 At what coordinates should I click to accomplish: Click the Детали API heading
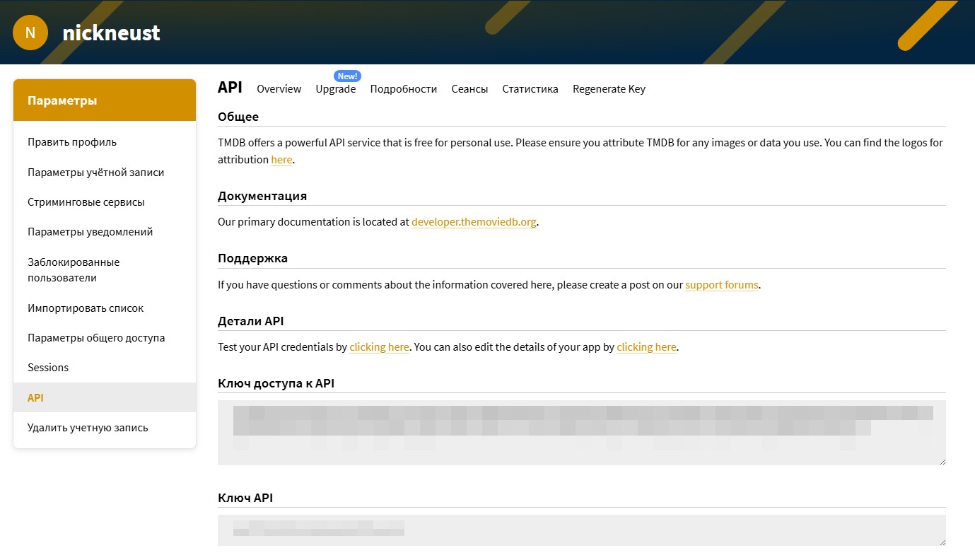[251, 321]
